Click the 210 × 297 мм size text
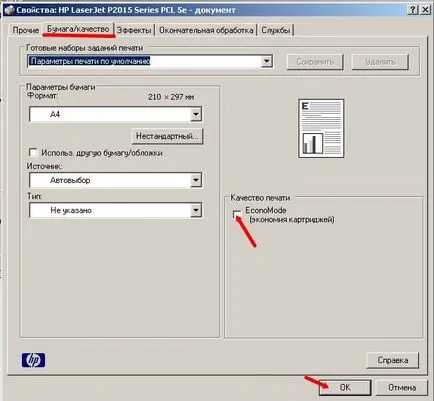The height and width of the screenshot is (401, 434). (171, 97)
